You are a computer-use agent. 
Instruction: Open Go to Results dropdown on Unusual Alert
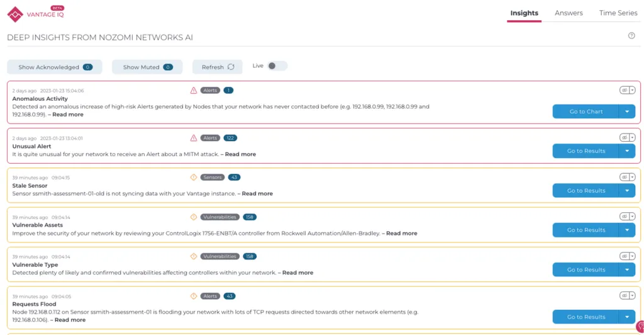(627, 151)
